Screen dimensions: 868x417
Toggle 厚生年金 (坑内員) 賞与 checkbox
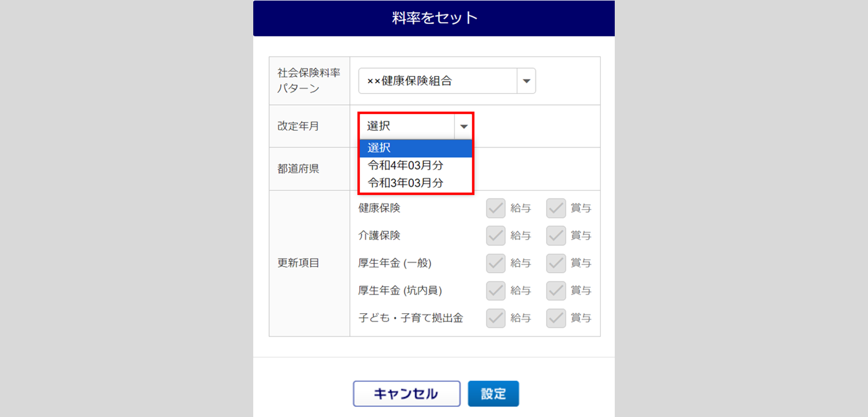556,291
